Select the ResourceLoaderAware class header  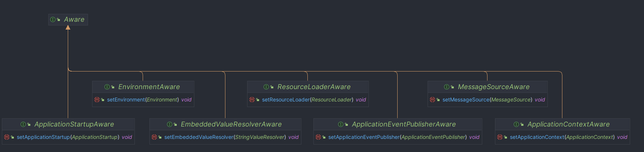click(308, 87)
